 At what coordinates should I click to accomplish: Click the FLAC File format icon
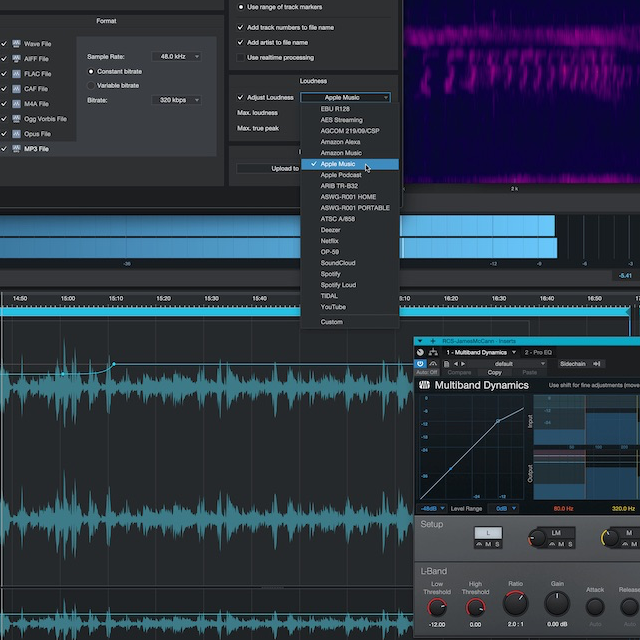pyautogui.click(x=16, y=74)
